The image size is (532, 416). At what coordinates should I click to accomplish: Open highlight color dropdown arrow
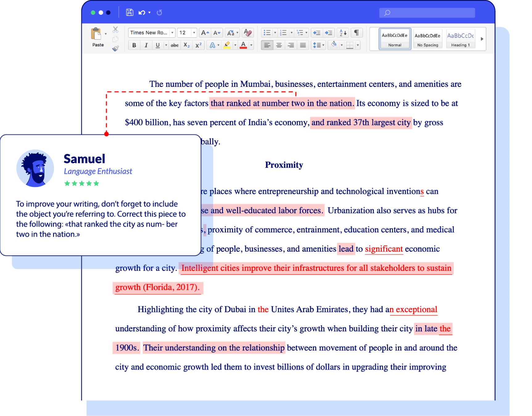tap(235, 45)
